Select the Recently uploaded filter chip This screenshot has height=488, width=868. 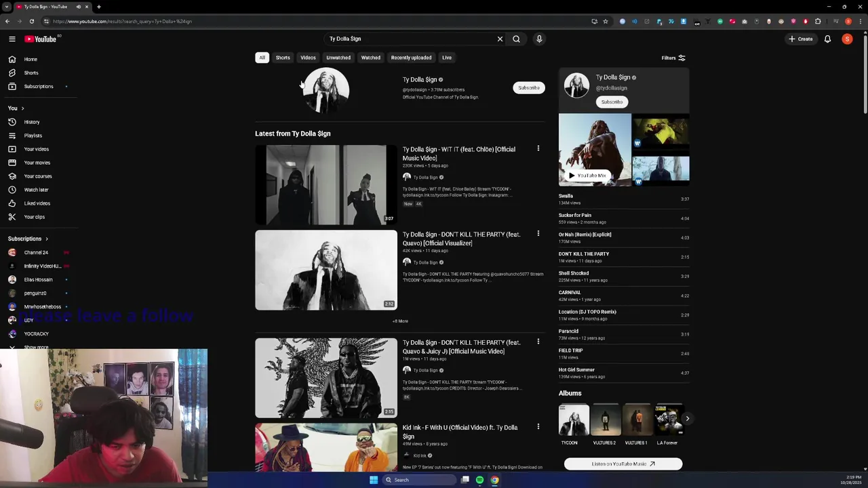pyautogui.click(x=411, y=58)
